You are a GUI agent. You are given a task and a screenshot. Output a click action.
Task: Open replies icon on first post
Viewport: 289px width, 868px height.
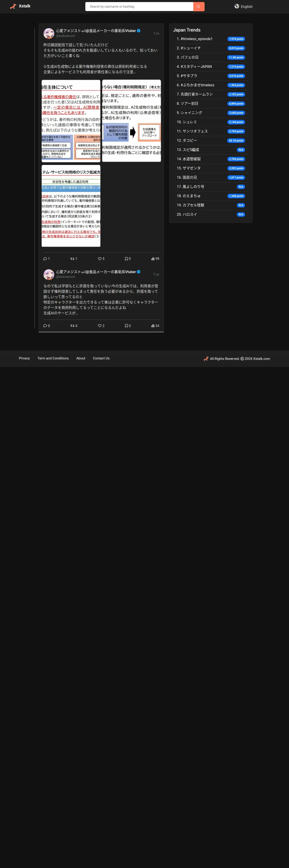coord(45,259)
